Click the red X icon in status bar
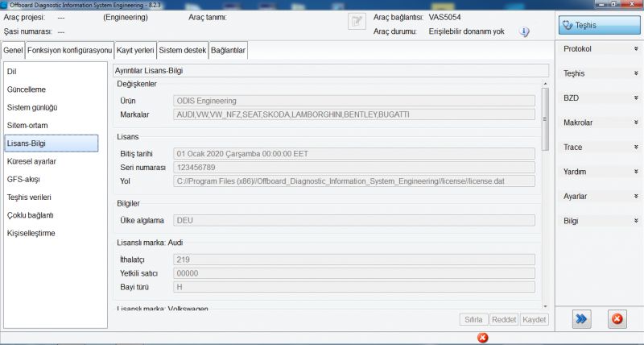This screenshot has height=345, width=644. point(482,337)
